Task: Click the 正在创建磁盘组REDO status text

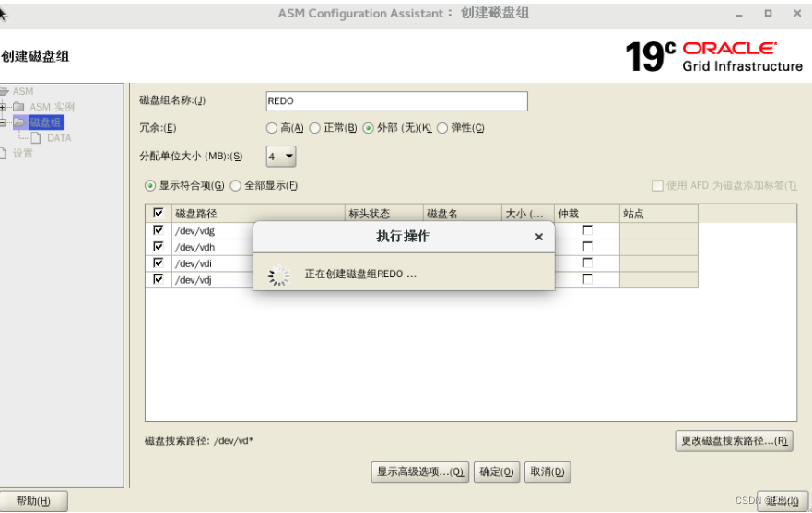Action: click(360, 274)
